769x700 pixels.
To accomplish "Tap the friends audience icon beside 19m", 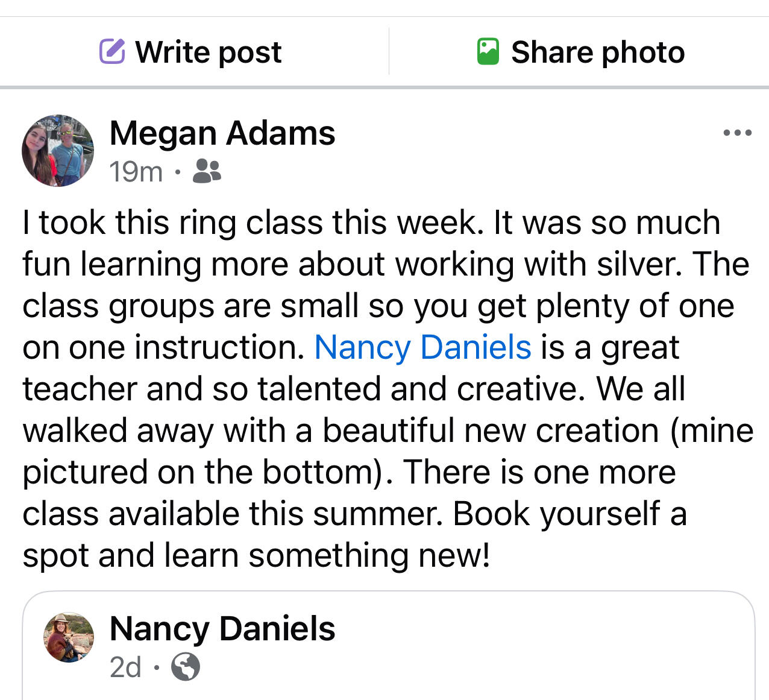I will click(207, 171).
